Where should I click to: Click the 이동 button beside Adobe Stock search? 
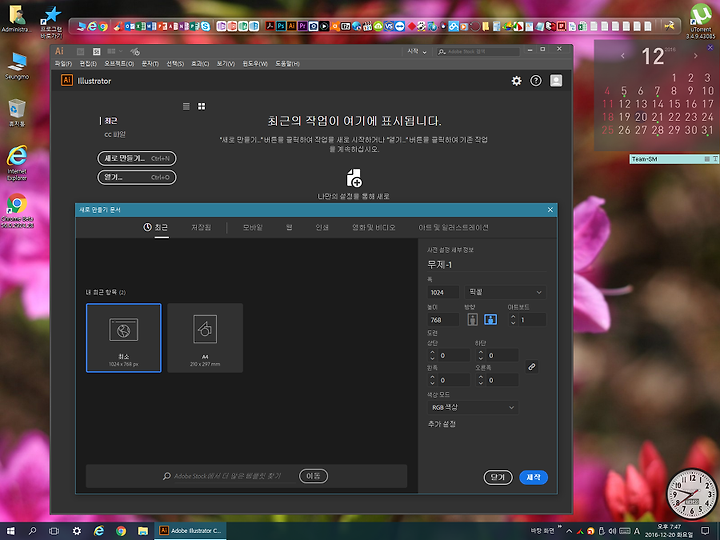(x=313, y=476)
